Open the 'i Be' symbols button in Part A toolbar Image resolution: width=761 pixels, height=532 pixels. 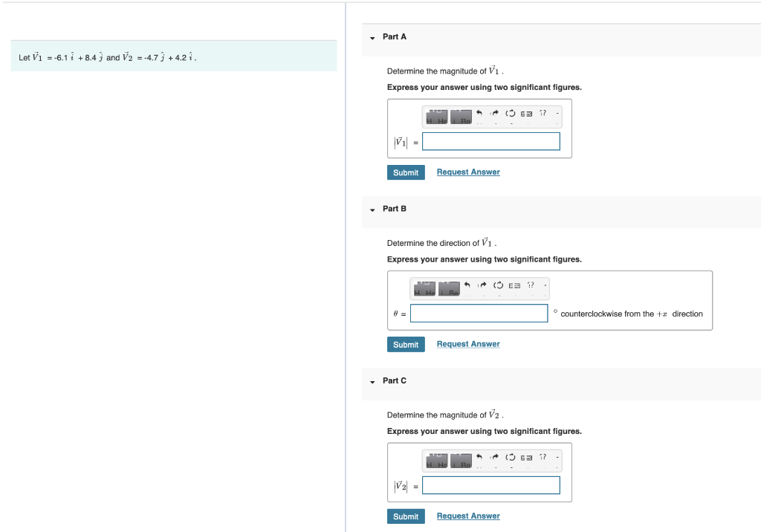point(461,117)
